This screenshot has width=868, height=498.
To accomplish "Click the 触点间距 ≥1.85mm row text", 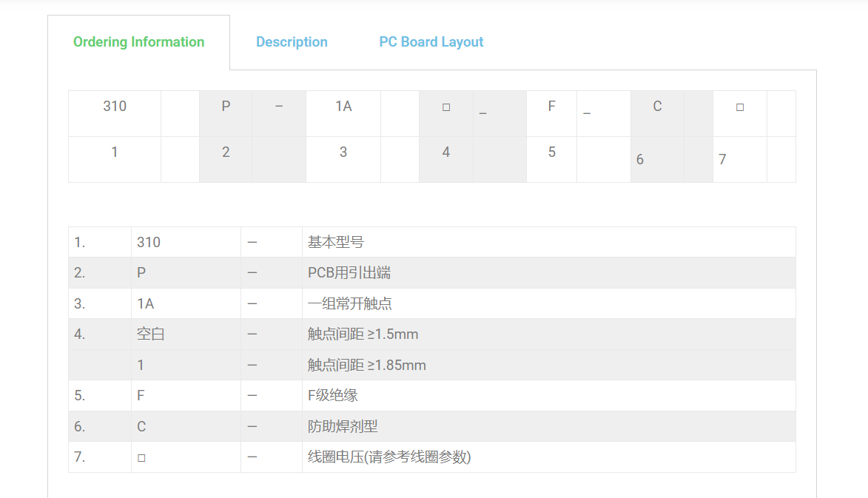I will coord(366,365).
